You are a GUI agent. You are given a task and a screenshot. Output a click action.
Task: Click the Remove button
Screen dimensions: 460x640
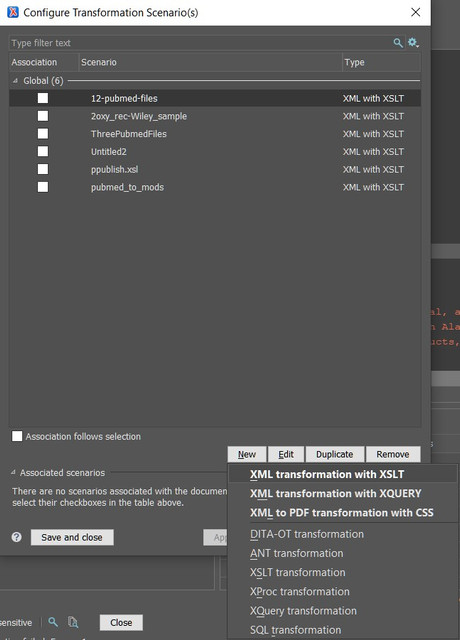pyautogui.click(x=393, y=454)
